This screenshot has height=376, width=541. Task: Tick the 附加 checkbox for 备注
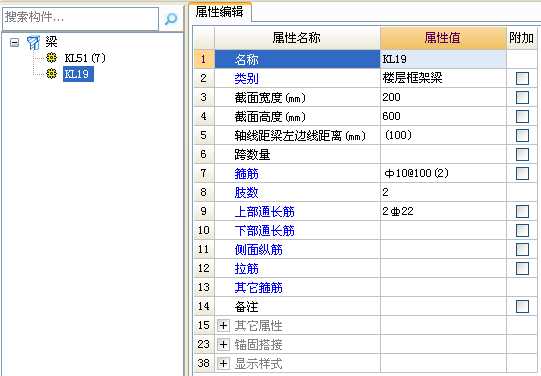click(522, 306)
